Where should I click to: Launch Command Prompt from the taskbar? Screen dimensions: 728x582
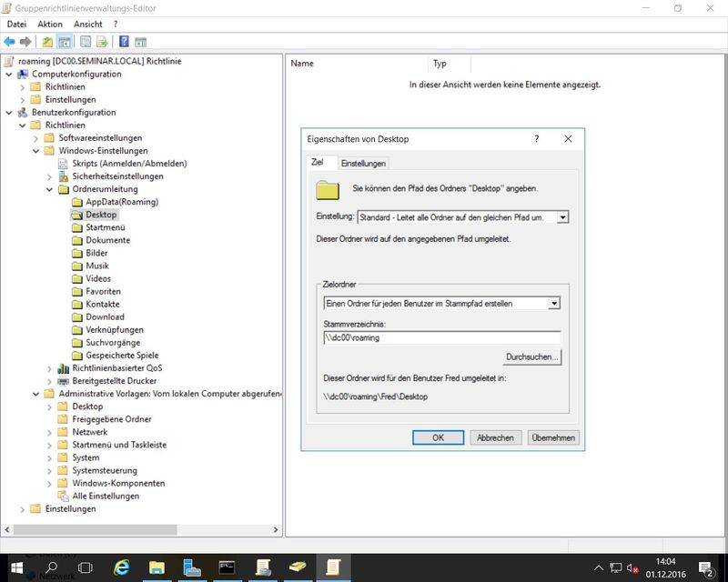pyautogui.click(x=227, y=567)
